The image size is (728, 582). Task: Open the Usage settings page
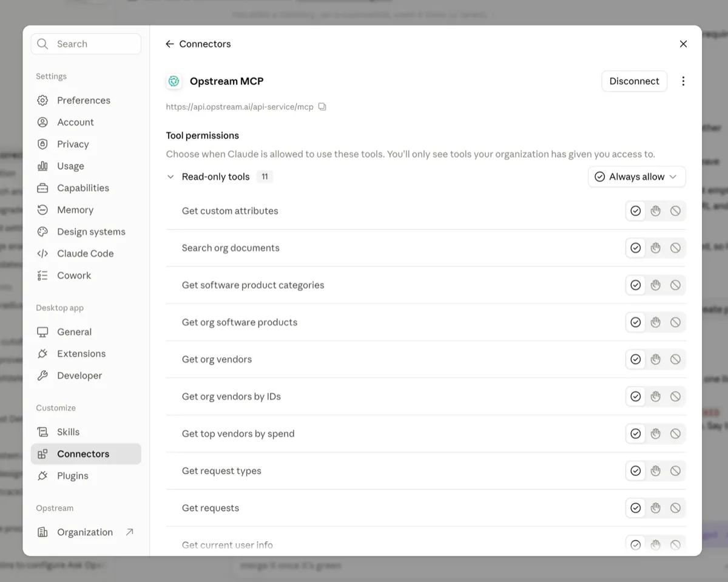(x=86, y=166)
